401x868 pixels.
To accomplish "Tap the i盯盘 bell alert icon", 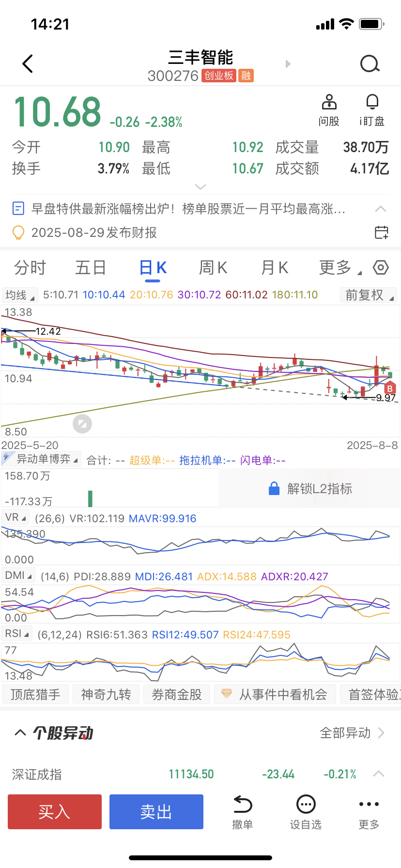I will [x=372, y=102].
